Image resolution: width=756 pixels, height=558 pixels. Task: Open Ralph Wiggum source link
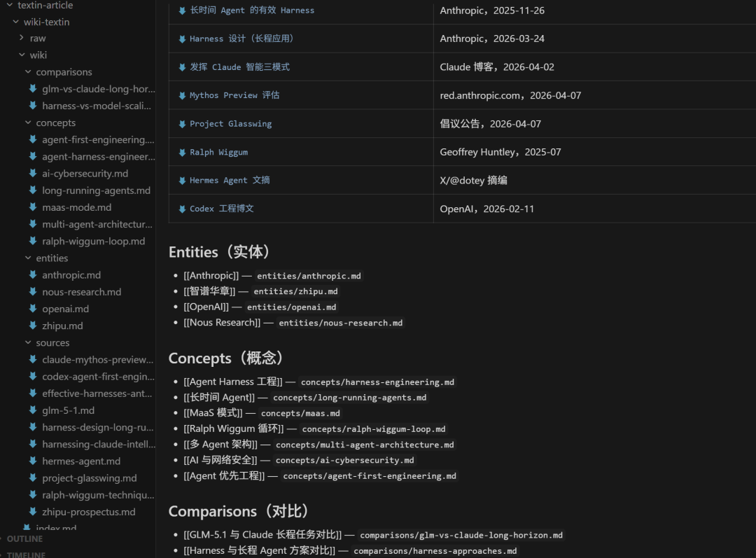tap(218, 153)
